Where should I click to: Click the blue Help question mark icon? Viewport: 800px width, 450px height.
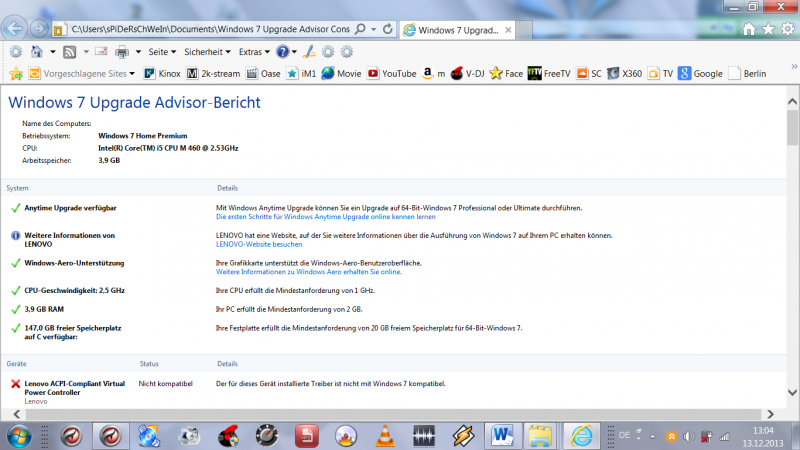(282, 52)
